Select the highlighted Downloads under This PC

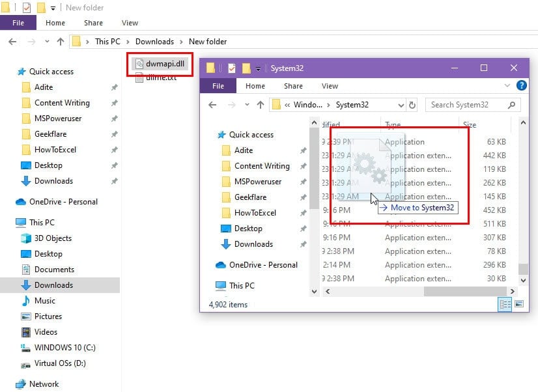pos(60,285)
